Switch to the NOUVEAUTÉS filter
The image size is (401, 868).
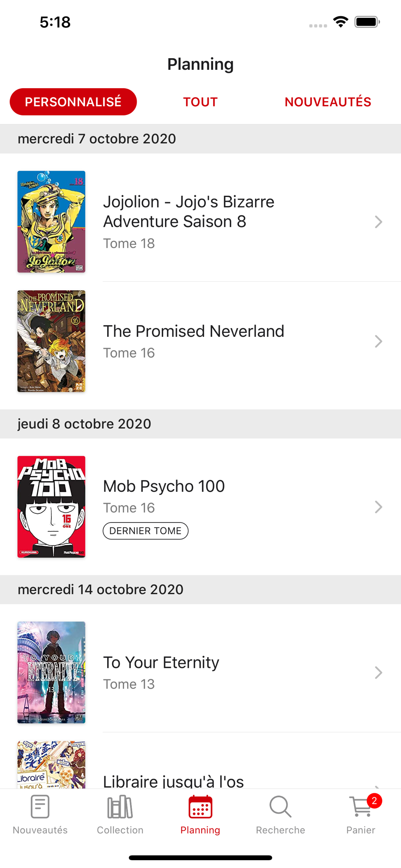(x=328, y=102)
